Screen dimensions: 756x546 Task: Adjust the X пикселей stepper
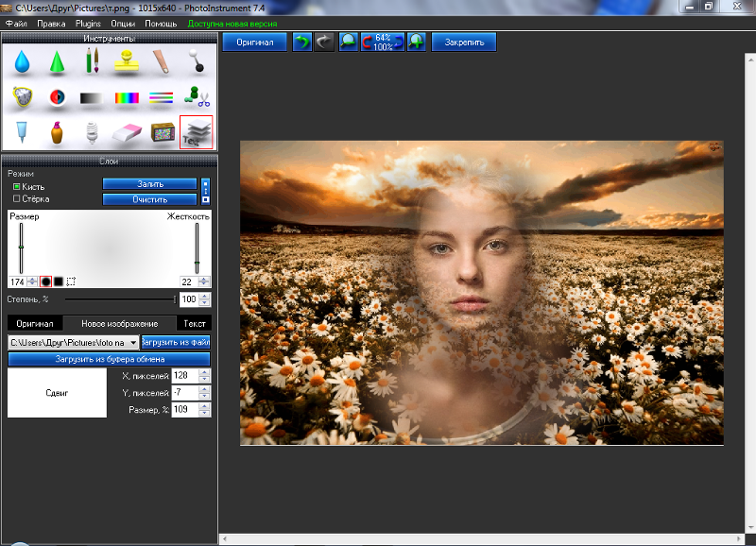point(204,376)
